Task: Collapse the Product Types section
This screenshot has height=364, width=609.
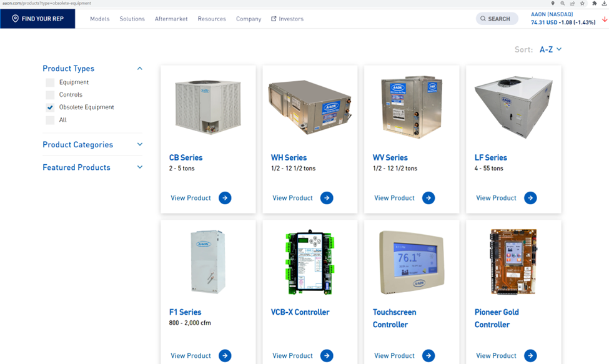Action: 140,68
